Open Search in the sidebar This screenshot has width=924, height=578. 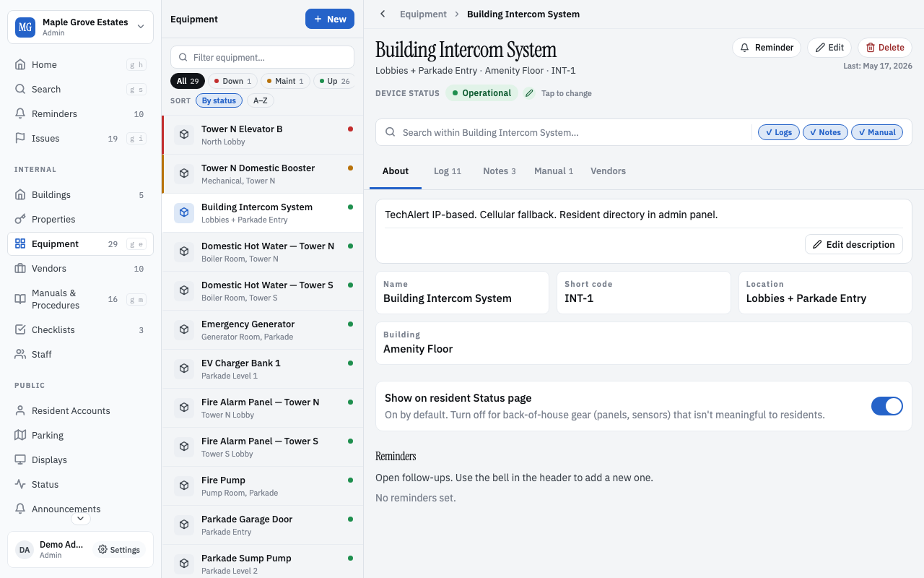(x=80, y=89)
